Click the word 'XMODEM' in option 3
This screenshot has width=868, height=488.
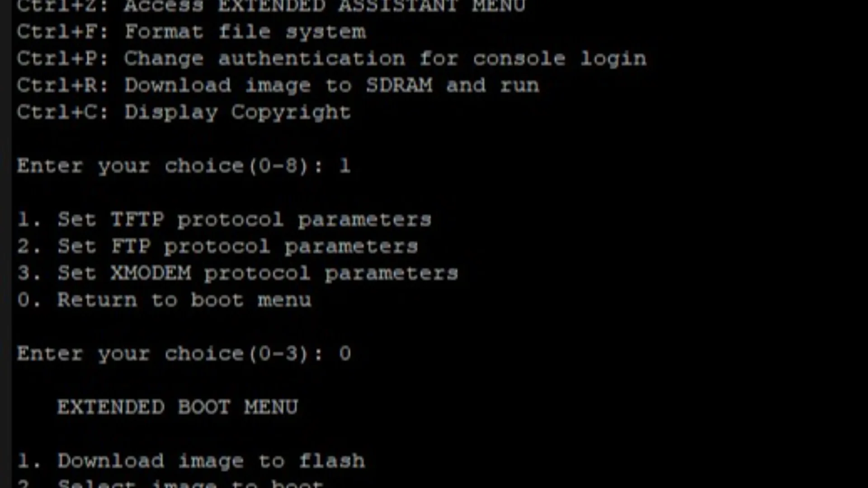click(x=151, y=273)
